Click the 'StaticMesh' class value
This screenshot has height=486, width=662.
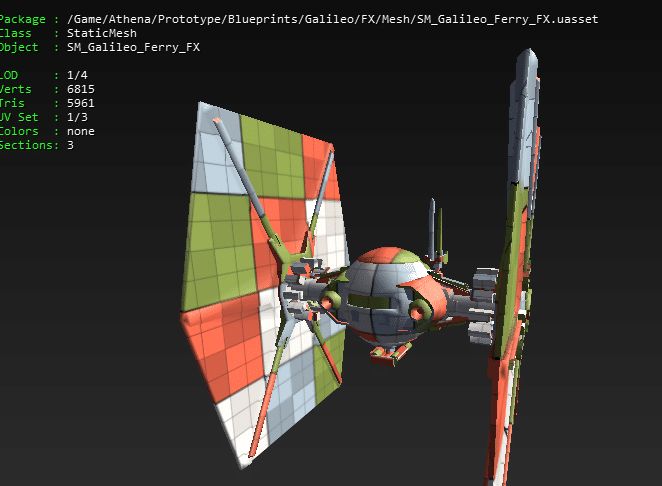pos(102,33)
